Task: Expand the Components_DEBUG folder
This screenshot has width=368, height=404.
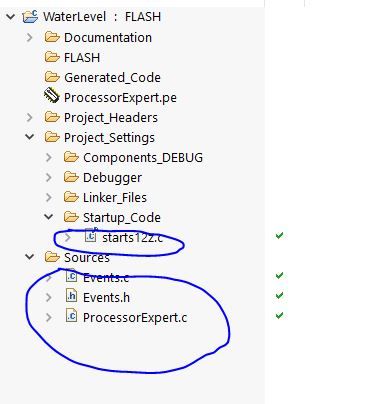Action: tap(49, 157)
